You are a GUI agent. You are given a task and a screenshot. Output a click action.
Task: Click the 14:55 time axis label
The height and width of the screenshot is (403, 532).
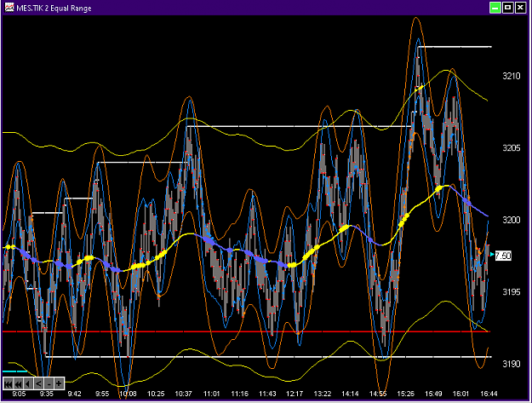pyautogui.click(x=378, y=394)
